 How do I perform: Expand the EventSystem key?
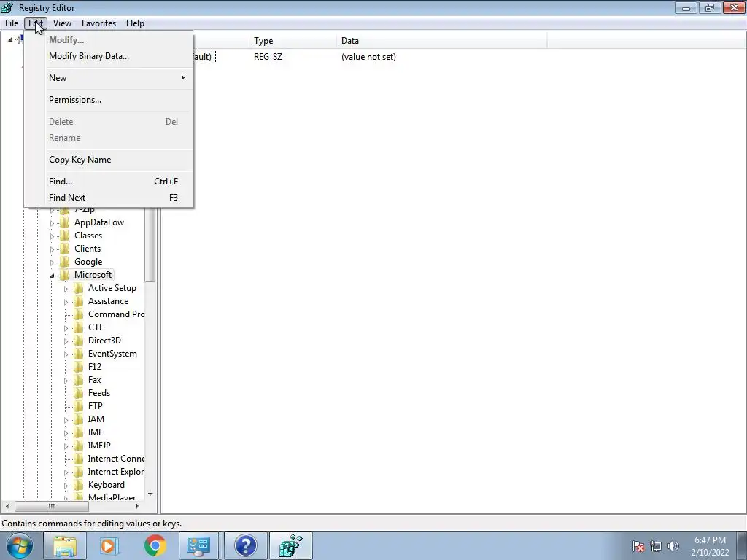66,354
